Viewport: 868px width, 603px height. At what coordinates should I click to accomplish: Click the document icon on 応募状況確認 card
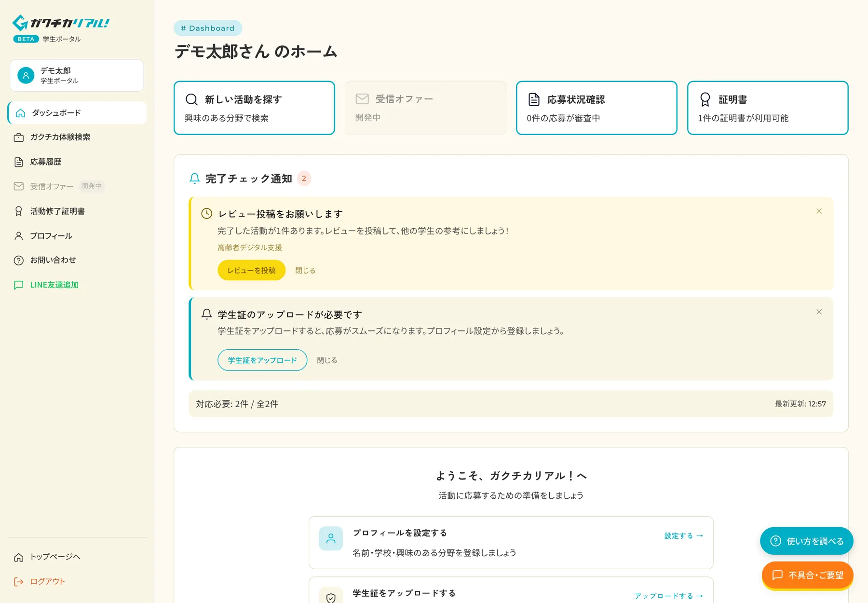[534, 99]
